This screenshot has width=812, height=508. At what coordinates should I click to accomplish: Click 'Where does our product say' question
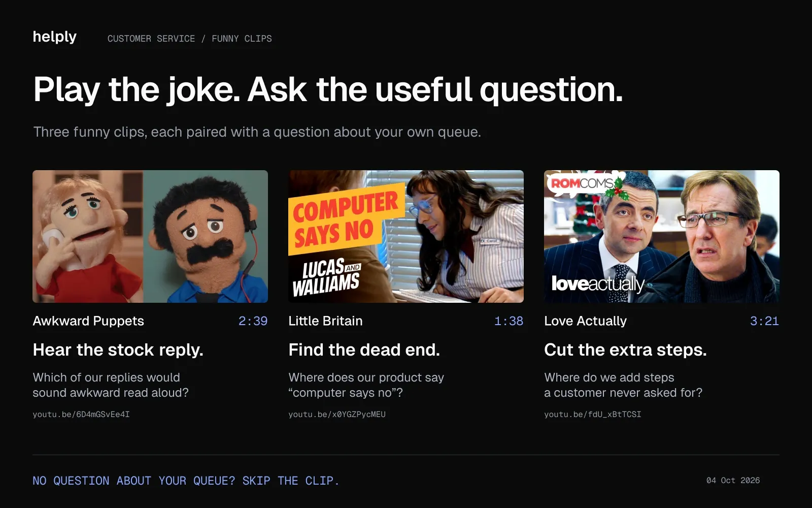coord(366,385)
